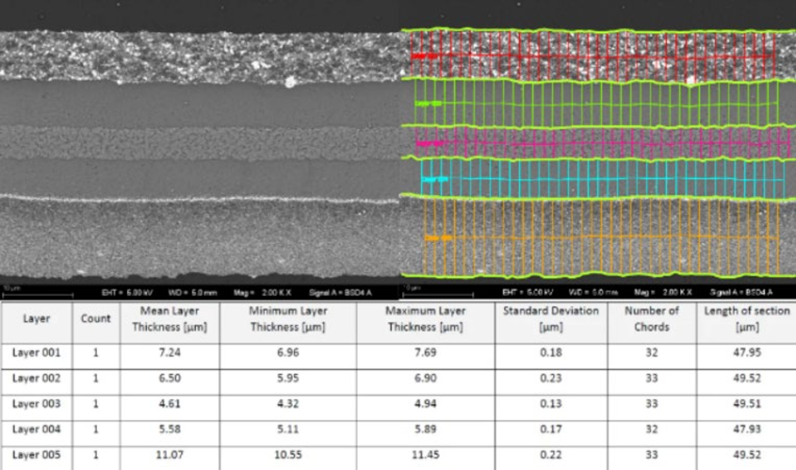Click mean thickness value '5.58'

tap(170, 429)
